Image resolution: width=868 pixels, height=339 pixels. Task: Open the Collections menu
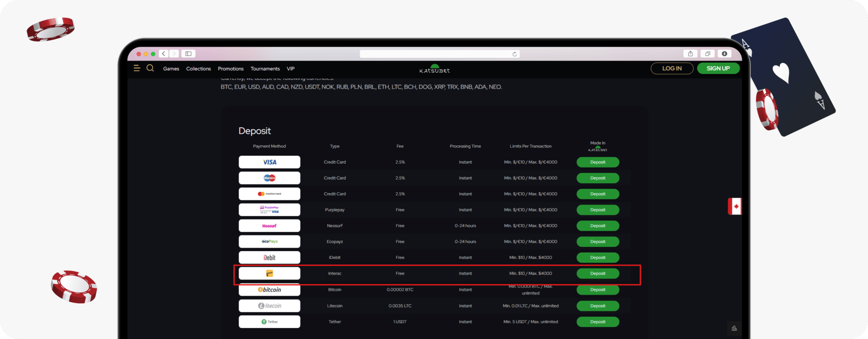199,69
